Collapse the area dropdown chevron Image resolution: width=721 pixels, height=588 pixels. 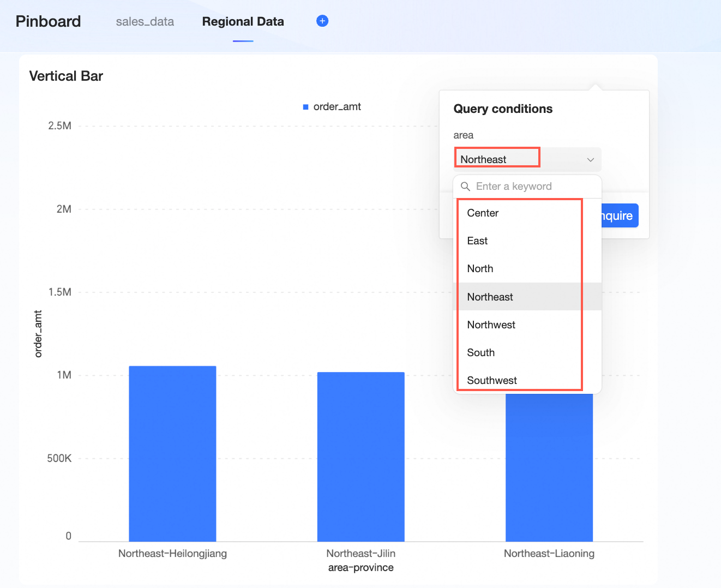point(590,160)
